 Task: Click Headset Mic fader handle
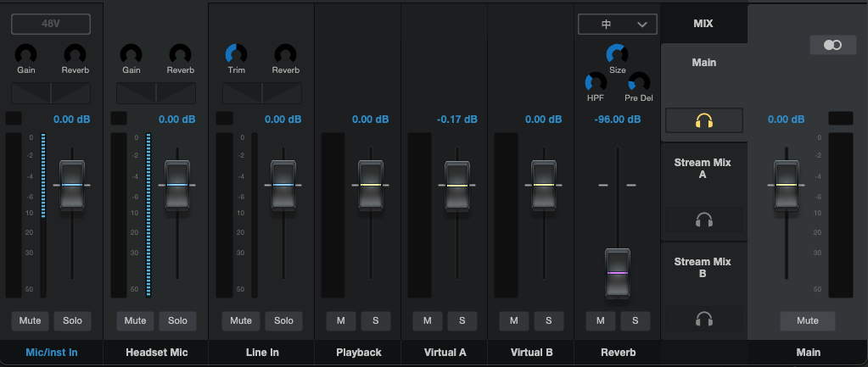tap(177, 185)
